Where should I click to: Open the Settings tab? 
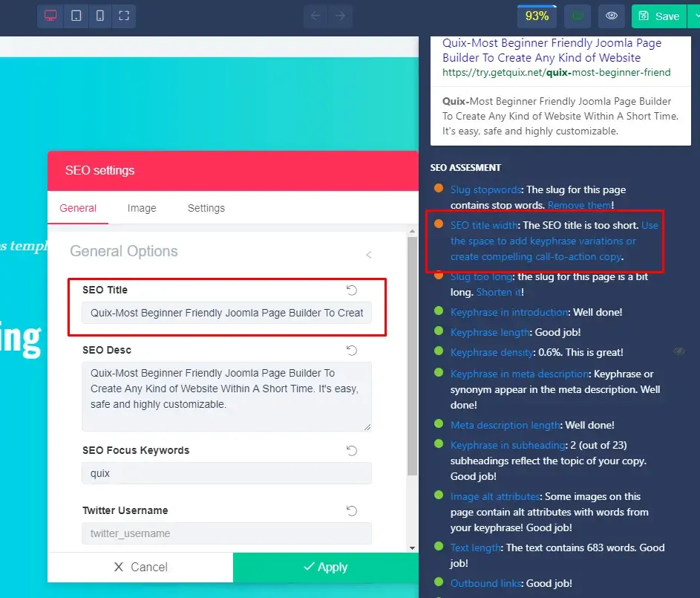click(x=206, y=208)
